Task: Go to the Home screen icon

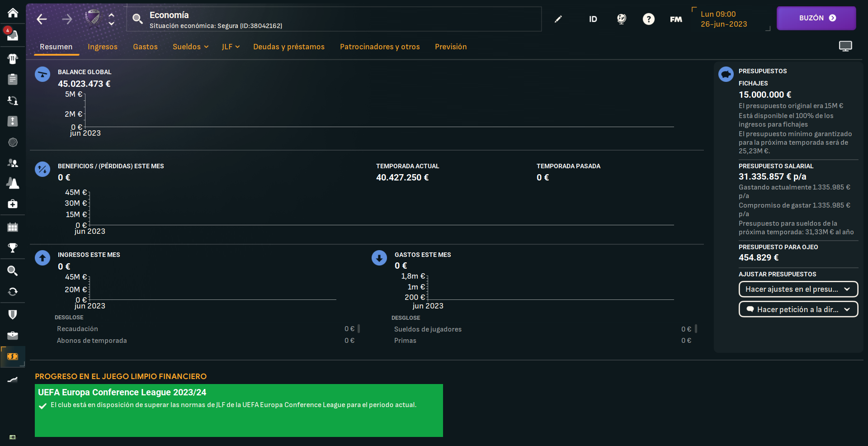Action: click(x=13, y=13)
